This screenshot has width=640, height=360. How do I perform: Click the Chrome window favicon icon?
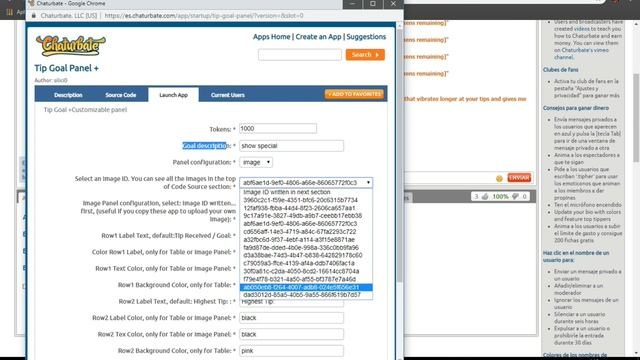pyautogui.click(x=31, y=3)
